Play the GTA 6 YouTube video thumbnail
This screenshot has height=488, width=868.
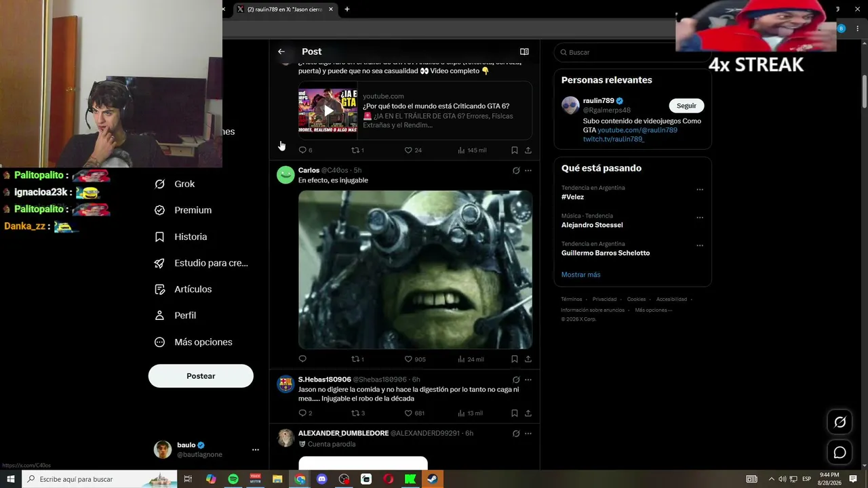328,110
